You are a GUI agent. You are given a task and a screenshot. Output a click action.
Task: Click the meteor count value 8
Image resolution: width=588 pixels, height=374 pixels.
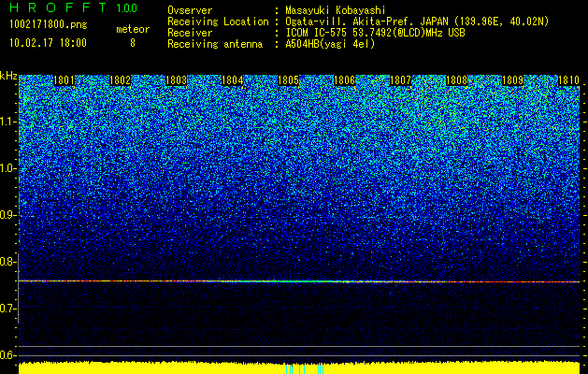click(x=133, y=43)
